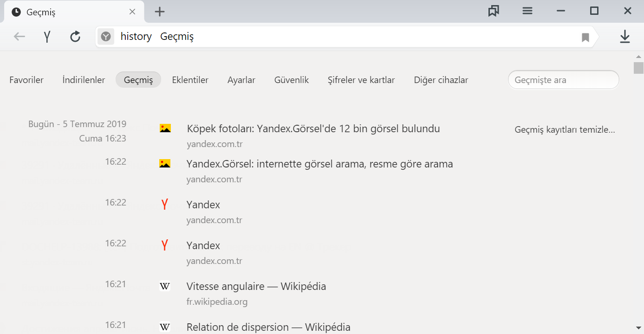Close the Geçmiş tab
644x334 pixels.
[132, 12]
